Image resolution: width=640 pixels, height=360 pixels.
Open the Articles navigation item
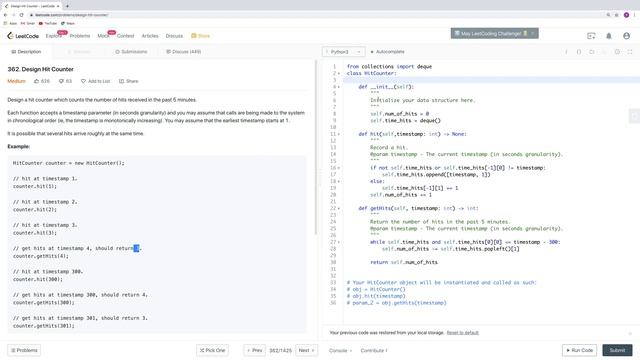(x=150, y=36)
